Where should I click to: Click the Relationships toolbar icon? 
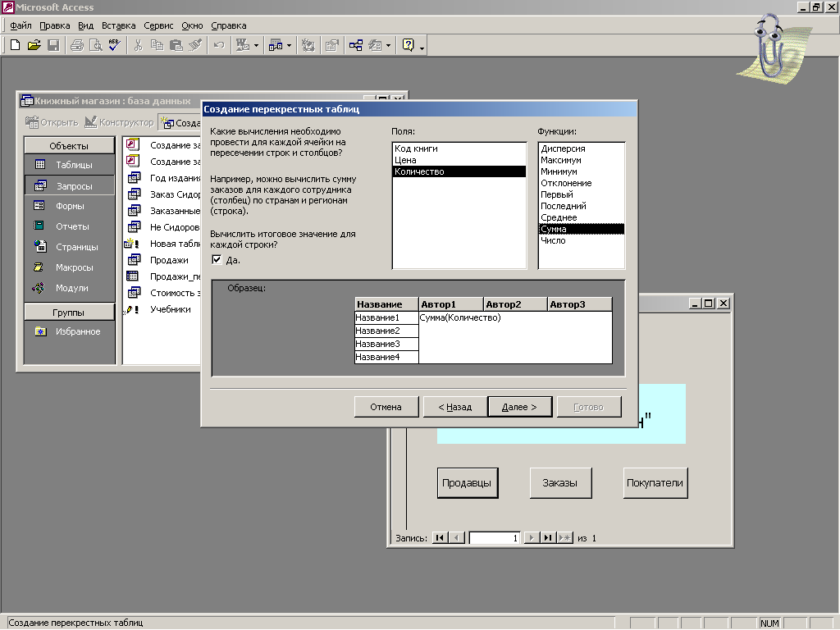coord(356,46)
